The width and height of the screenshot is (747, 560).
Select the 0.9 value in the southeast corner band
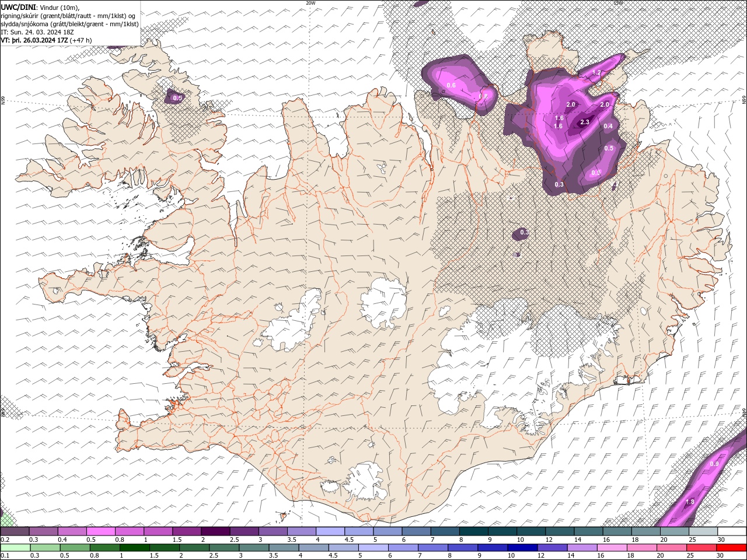click(714, 464)
